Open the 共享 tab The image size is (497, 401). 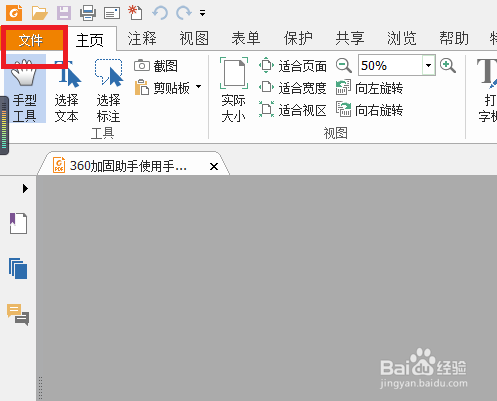point(350,38)
